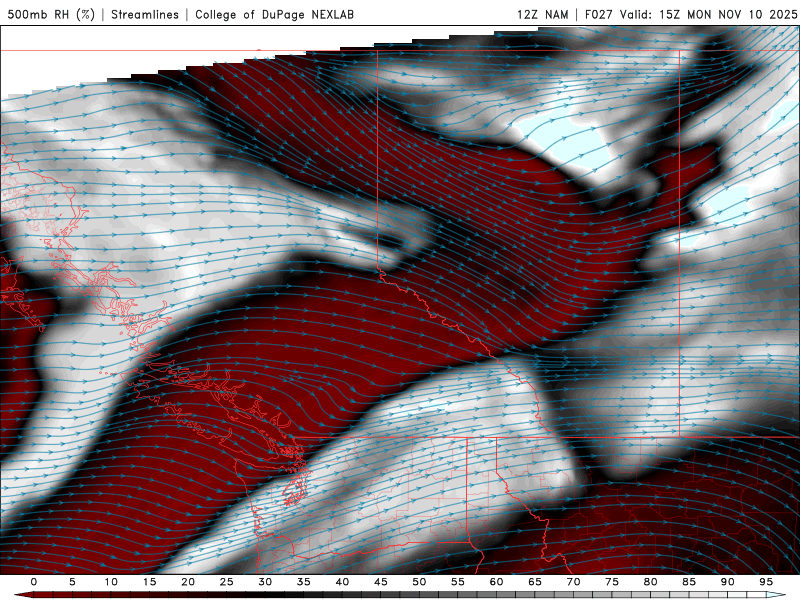Screen dimensions: 800x600
Task: Click the '500mb RH (%)' title text
Action: (51, 14)
